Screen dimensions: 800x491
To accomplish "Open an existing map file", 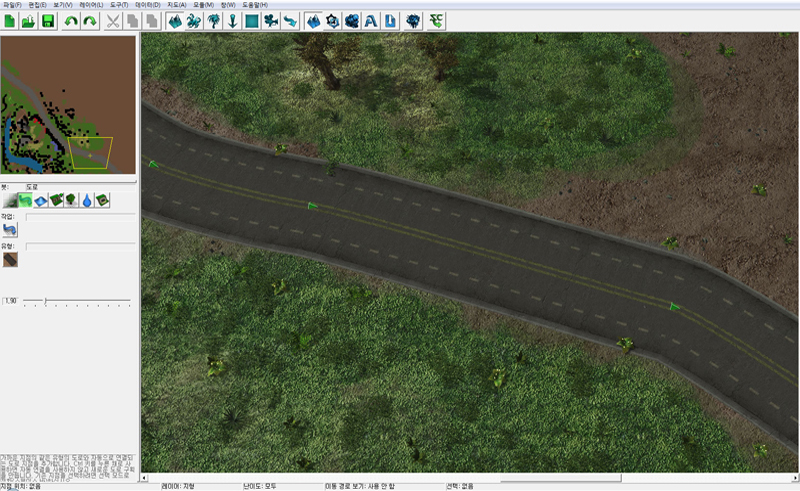I will click(29, 21).
